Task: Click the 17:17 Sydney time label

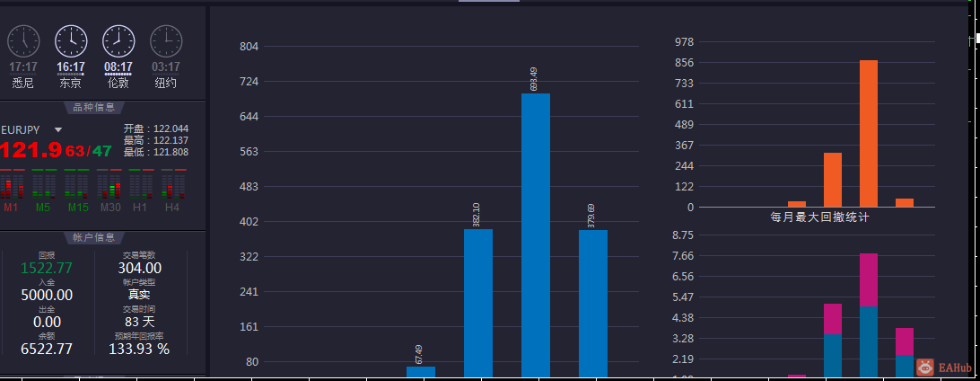Action: (23, 67)
